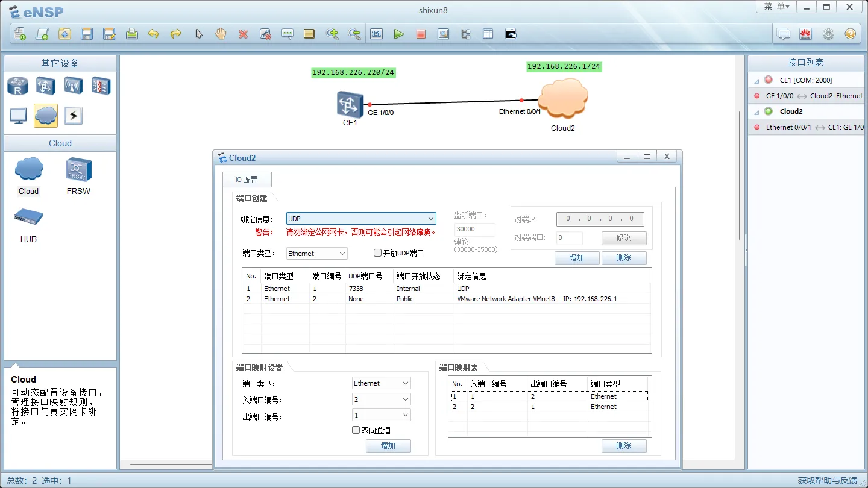Click the new sample topology icon

click(42, 34)
